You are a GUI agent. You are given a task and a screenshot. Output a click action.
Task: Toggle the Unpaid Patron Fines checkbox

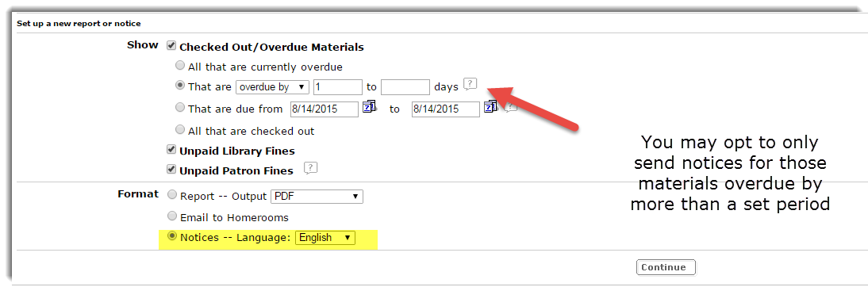(171, 169)
